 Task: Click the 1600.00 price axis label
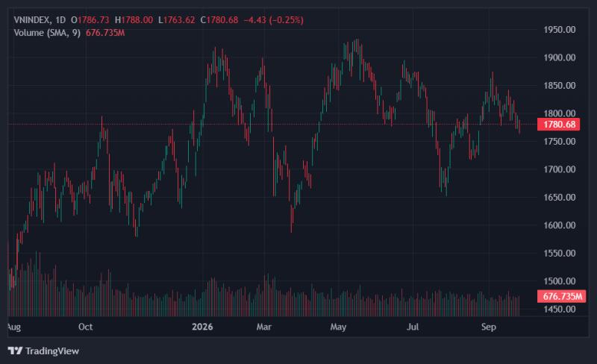pyautogui.click(x=559, y=225)
